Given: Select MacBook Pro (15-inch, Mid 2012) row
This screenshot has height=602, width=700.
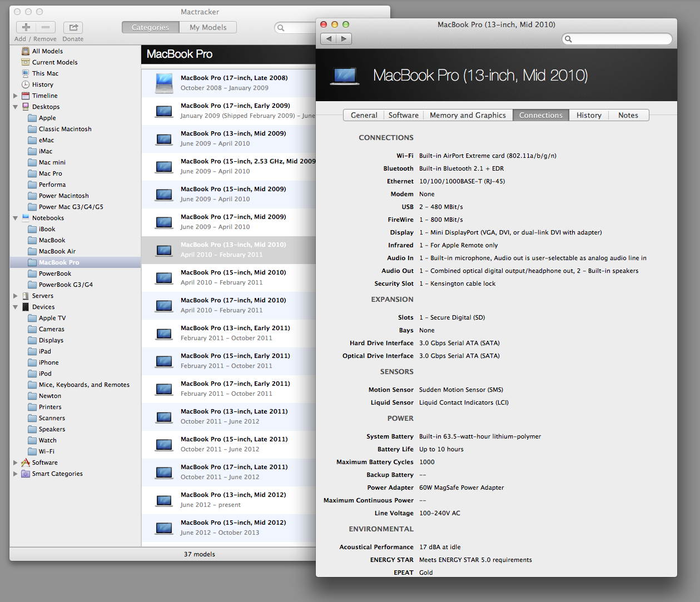Looking at the screenshot, I should point(229,528).
